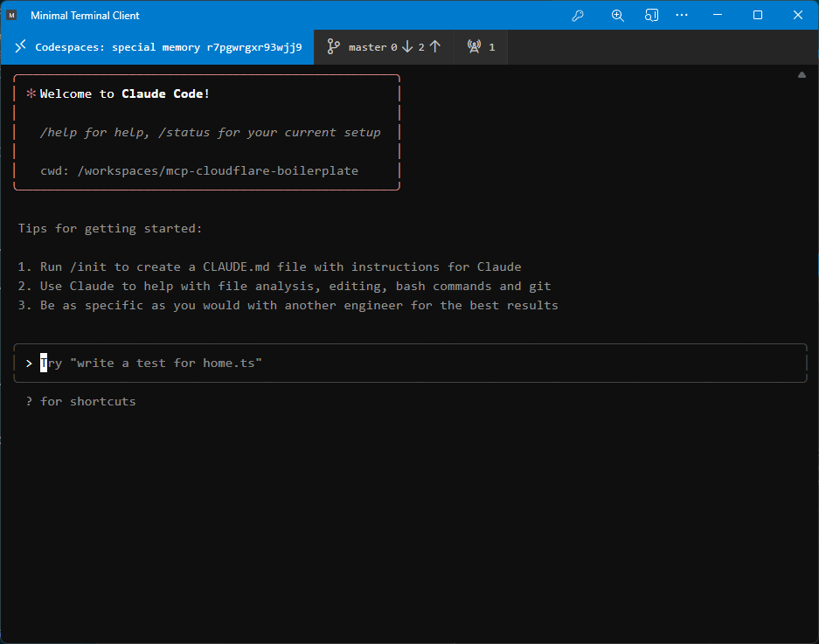Click the "Welcome to Claude Code!" heading

(124, 94)
